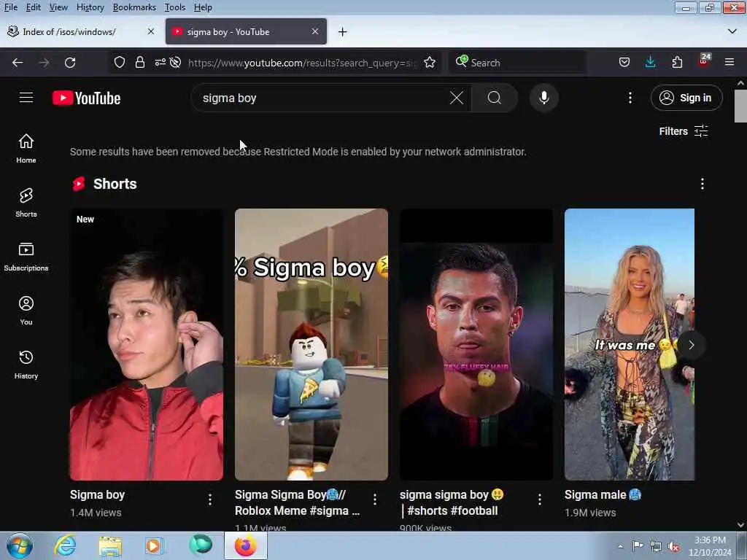This screenshot has height=560, width=747.
Task: Open the Firefox application menu
Action: 729,63
